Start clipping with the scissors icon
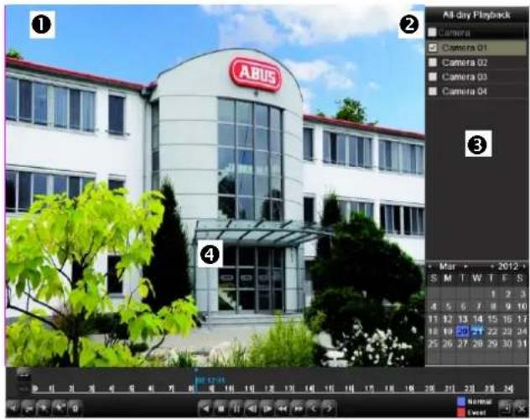Screen dimensions: 530x420 [29, 408]
